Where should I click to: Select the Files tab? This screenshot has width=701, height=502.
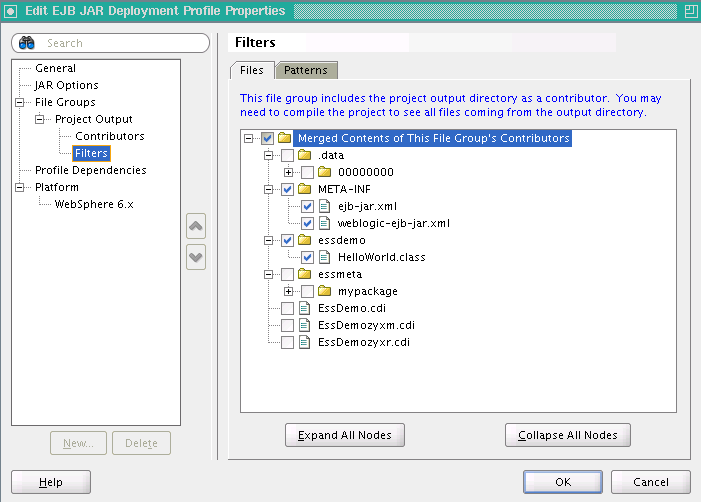pos(252,70)
